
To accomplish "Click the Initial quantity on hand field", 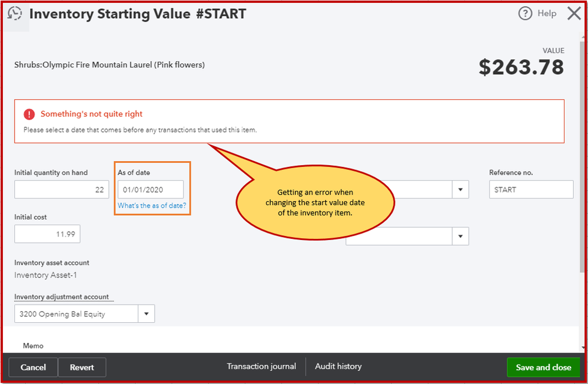I will (x=61, y=189).
